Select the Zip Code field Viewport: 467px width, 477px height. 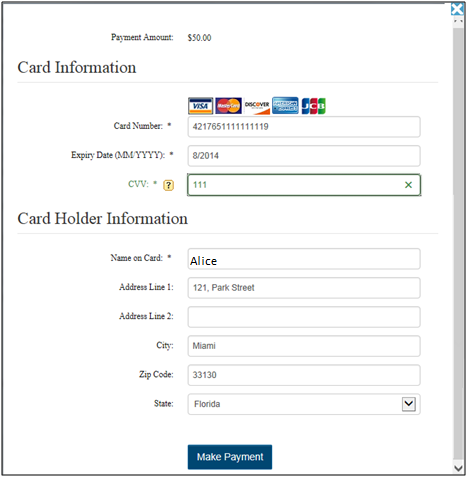[x=304, y=375]
